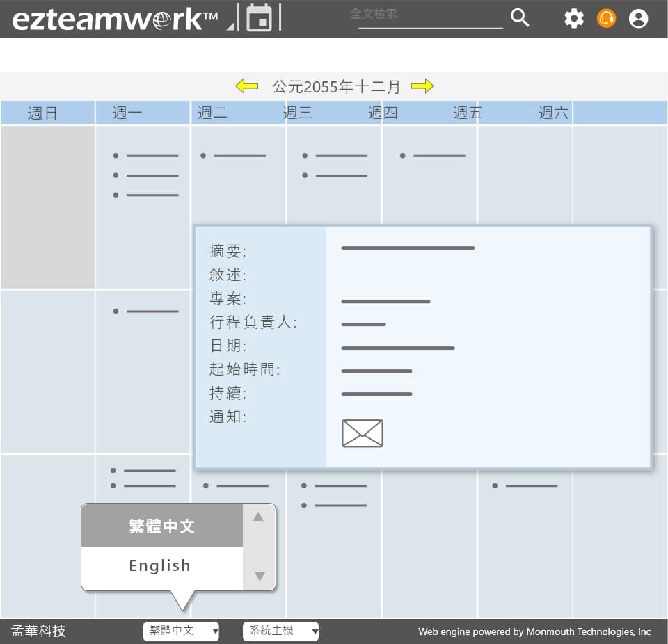668x644 pixels.
Task: Click the Monmouth Technologies footer link
Action: click(534, 631)
